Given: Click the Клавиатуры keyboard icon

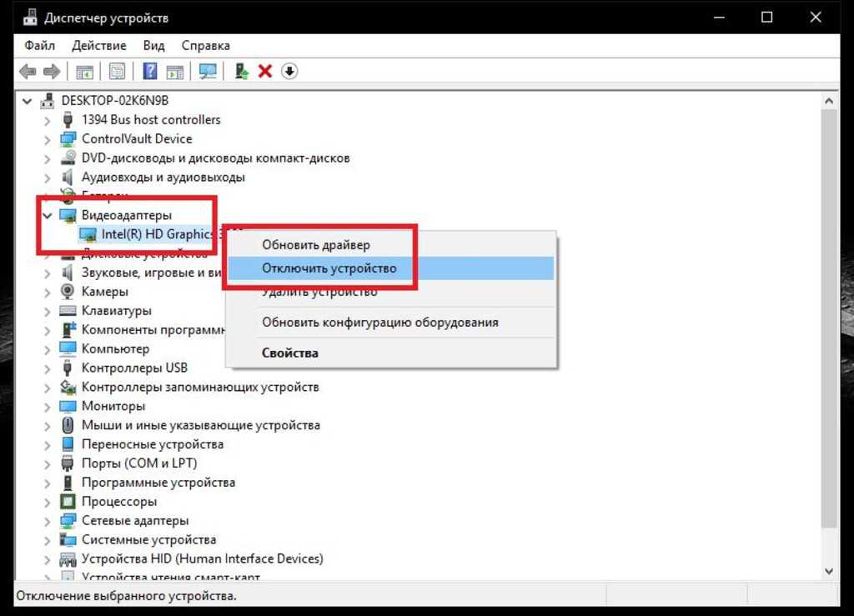Looking at the screenshot, I should [x=68, y=311].
